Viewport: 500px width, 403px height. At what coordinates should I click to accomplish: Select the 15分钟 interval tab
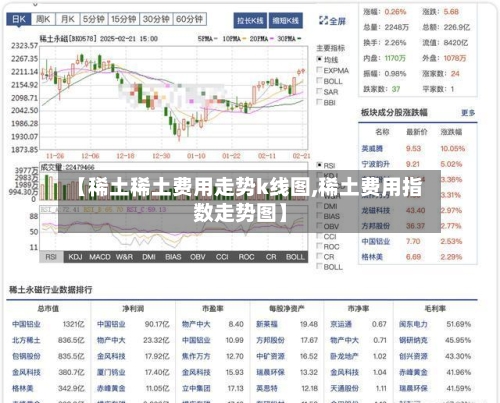(123, 19)
